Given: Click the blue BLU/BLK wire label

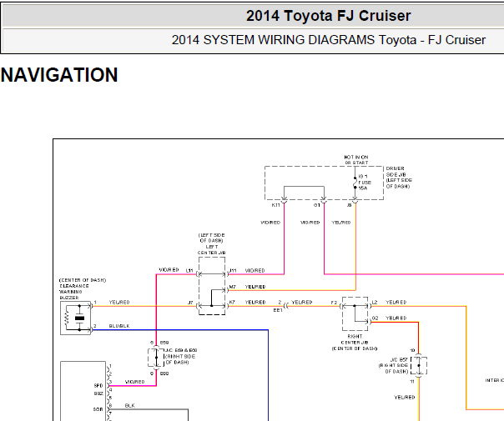Looking at the screenshot, I should [119, 326].
